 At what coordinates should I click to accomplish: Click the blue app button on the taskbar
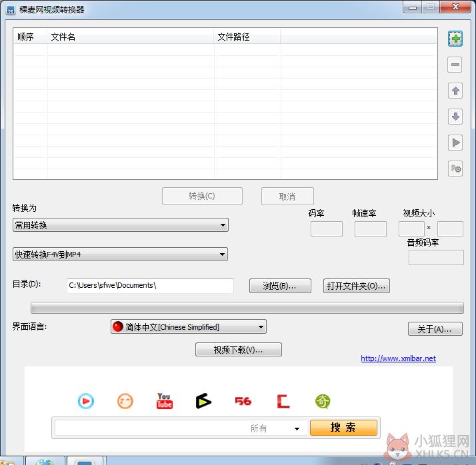coord(85,461)
